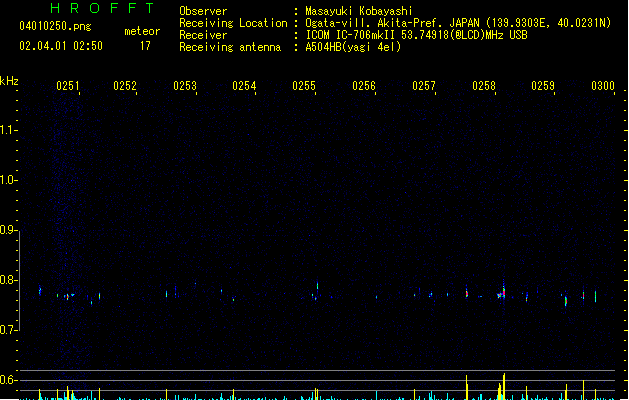Screen dimensions: 629x400
Task: Click the 0251 time marker
Action: click(x=68, y=86)
